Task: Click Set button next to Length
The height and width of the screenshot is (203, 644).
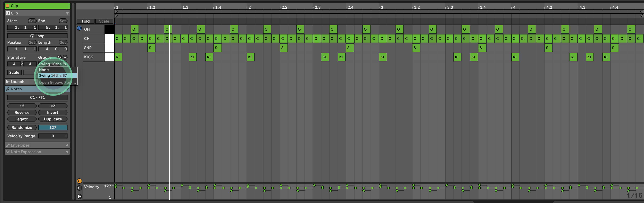Action: pos(63,42)
